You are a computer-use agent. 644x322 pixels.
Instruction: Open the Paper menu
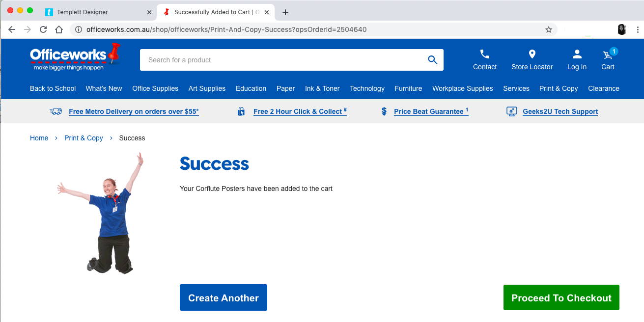click(x=285, y=88)
